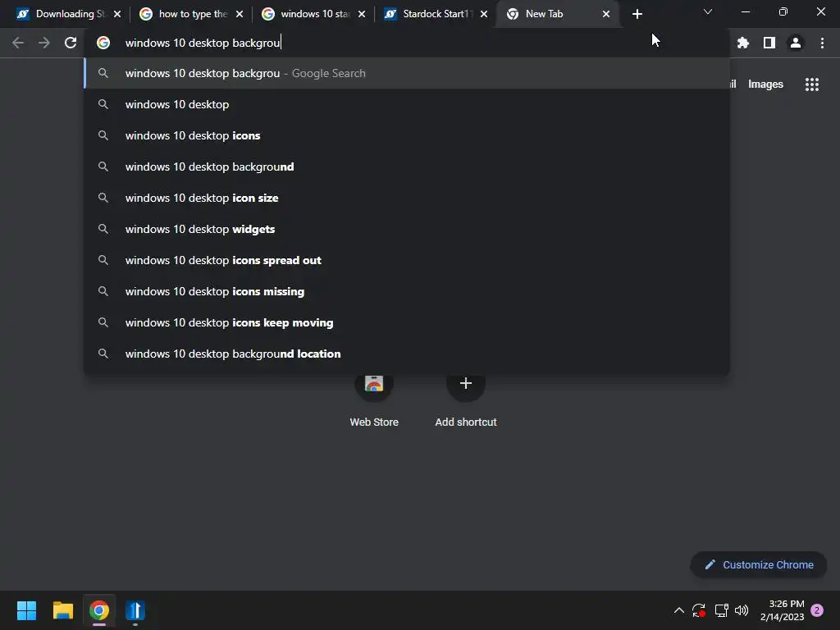
Task: Select 'windows 10 desktop' suggestion
Action: (x=407, y=104)
